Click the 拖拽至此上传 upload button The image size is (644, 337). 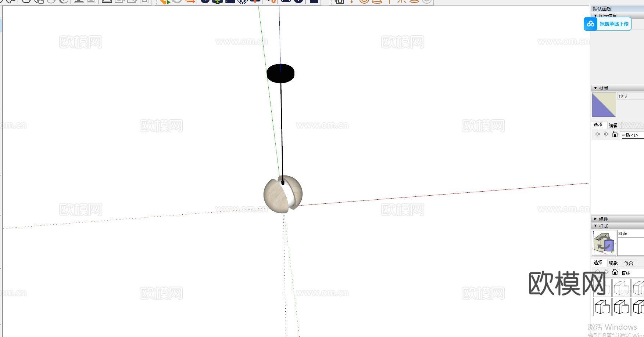[x=614, y=24]
